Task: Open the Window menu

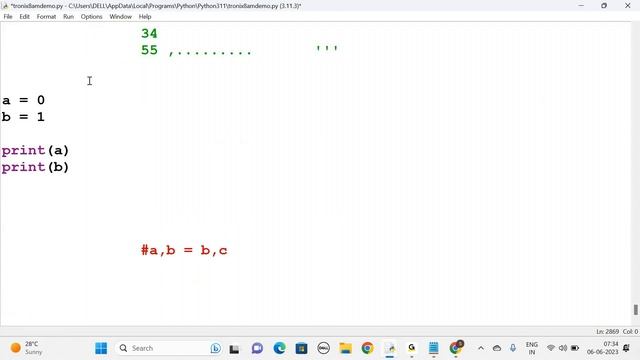Action: 120,17
